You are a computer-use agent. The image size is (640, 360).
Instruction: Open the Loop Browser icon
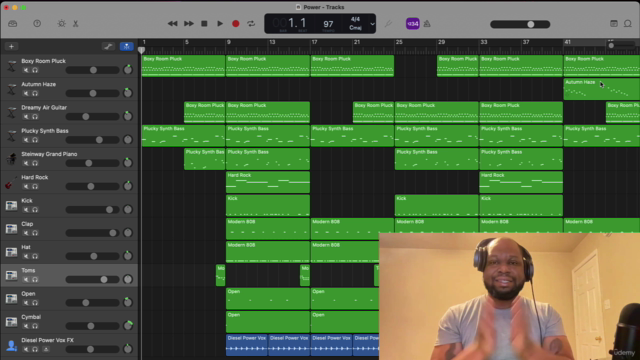[628, 24]
